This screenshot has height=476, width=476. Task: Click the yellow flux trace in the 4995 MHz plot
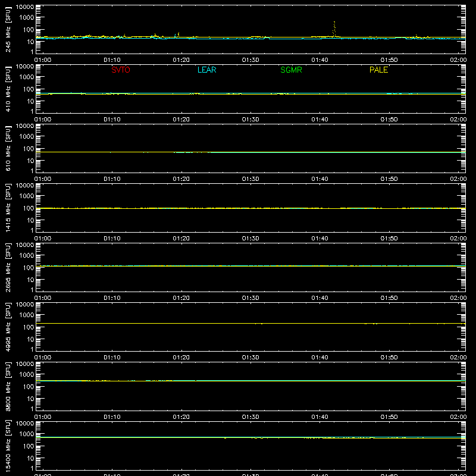250,323
